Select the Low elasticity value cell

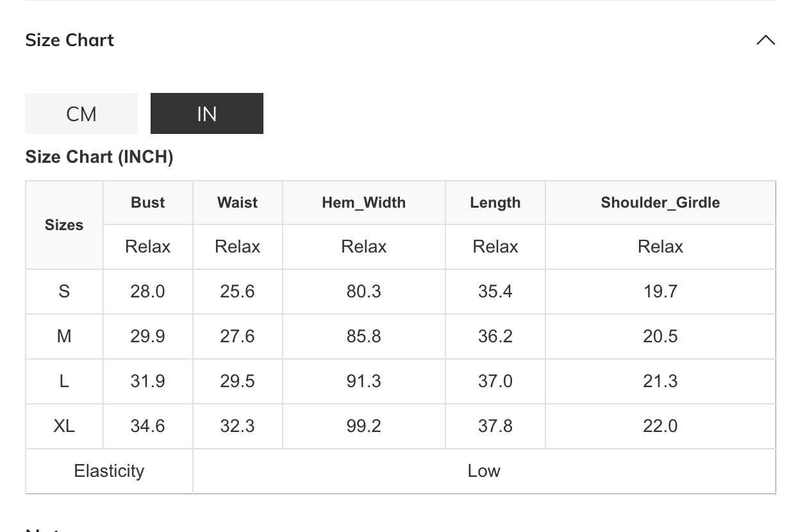tap(484, 471)
